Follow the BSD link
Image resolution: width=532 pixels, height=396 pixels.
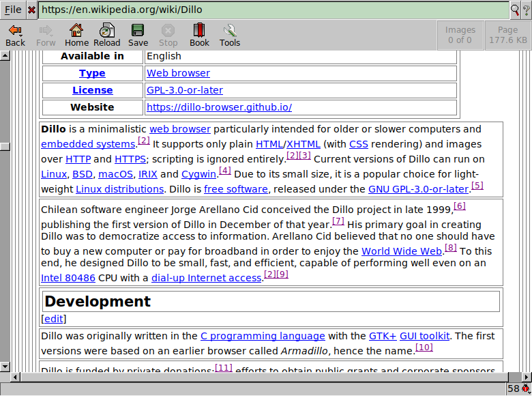pyautogui.click(x=83, y=174)
